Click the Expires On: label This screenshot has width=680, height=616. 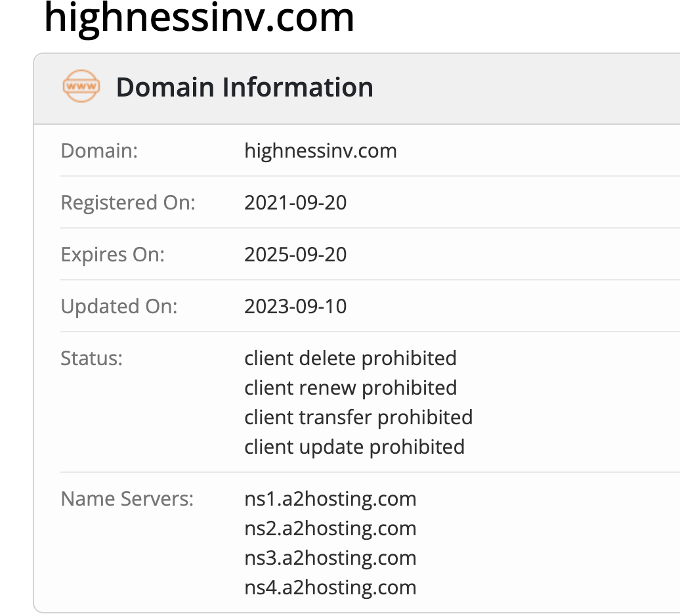coord(113,255)
